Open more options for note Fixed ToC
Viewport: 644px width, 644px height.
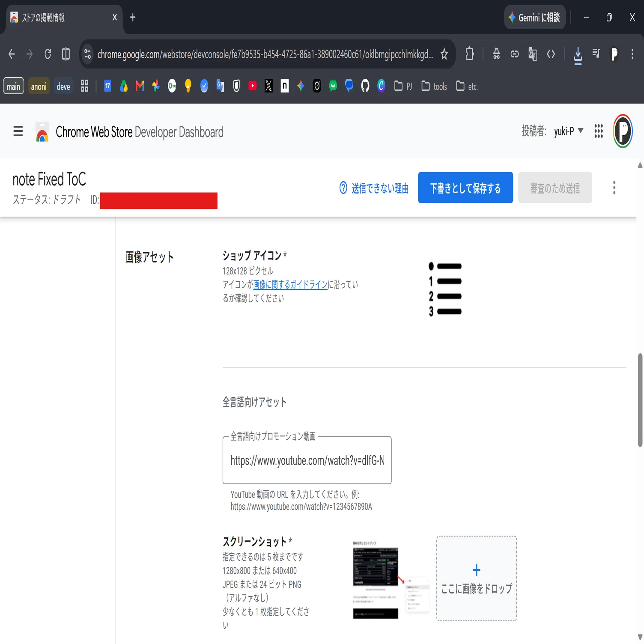(x=614, y=188)
